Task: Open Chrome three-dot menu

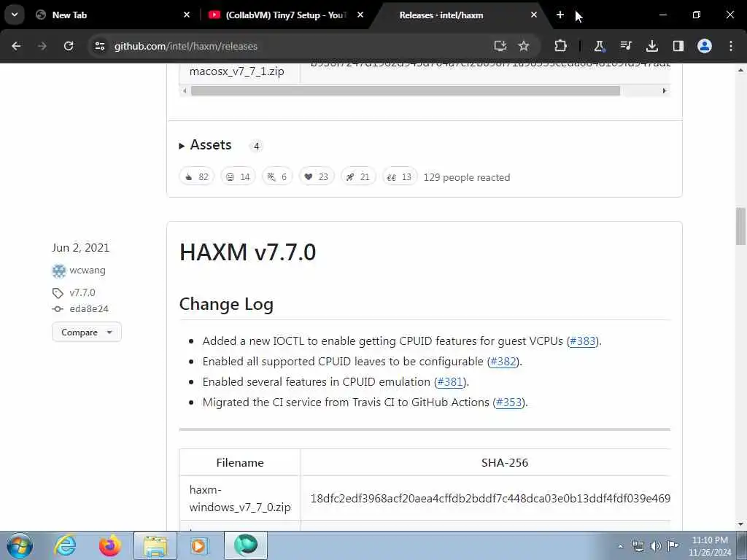Action: (731, 46)
